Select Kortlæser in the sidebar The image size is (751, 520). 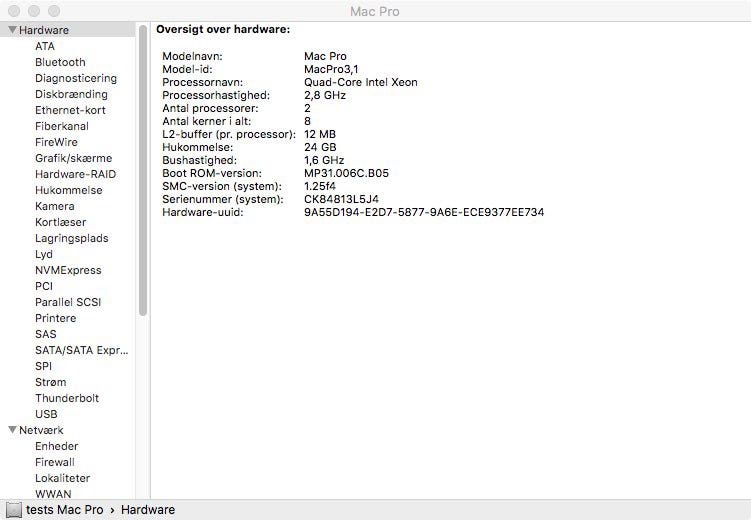coord(60,223)
